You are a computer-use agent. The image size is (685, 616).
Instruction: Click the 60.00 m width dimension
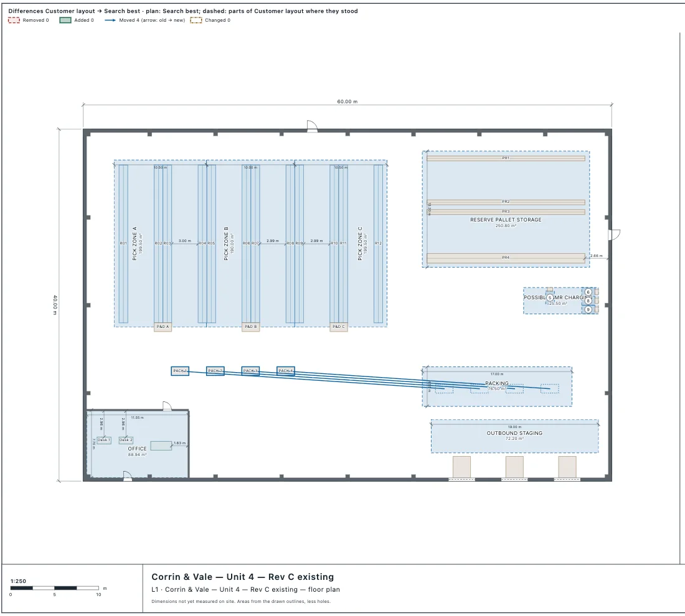[347, 101]
